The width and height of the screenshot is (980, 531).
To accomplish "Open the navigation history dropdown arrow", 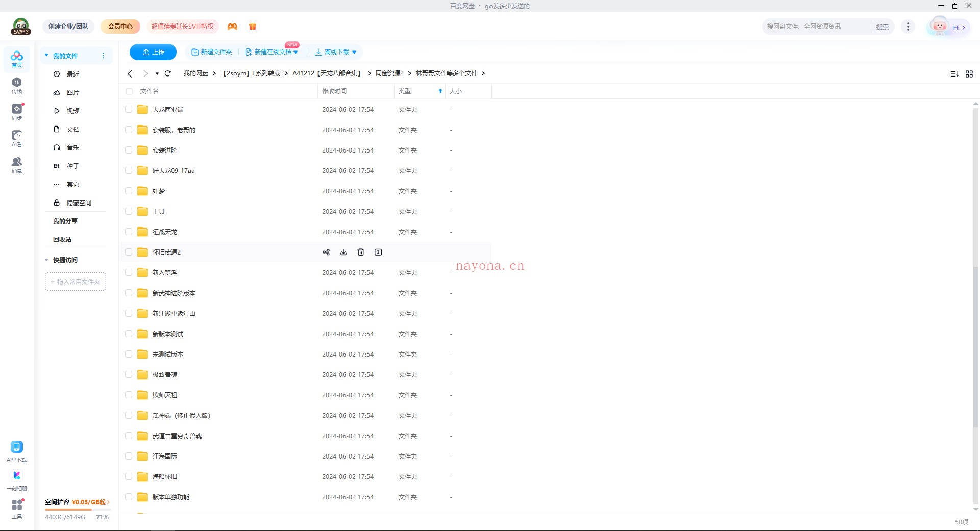I will tap(157, 73).
